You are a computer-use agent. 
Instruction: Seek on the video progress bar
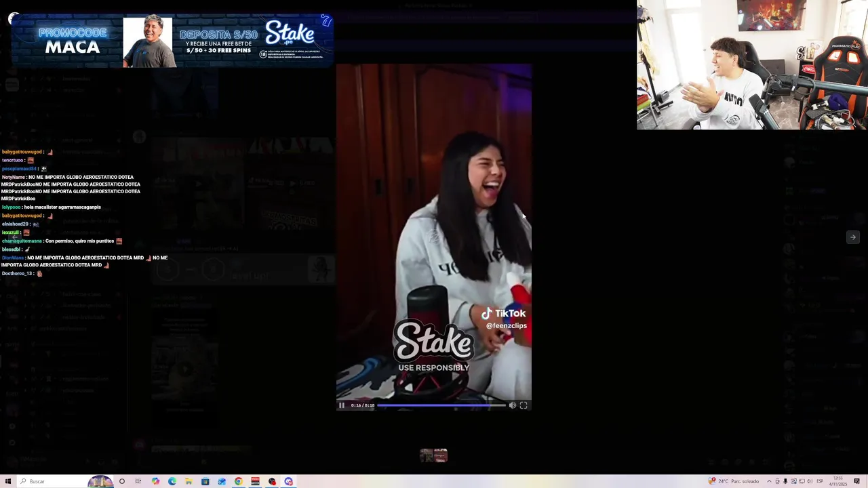(441, 405)
